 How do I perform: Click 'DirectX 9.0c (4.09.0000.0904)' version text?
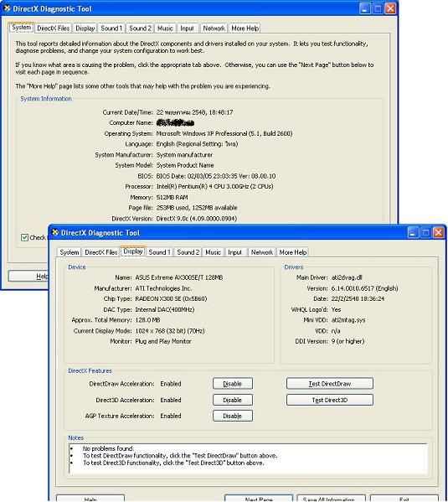197,219
